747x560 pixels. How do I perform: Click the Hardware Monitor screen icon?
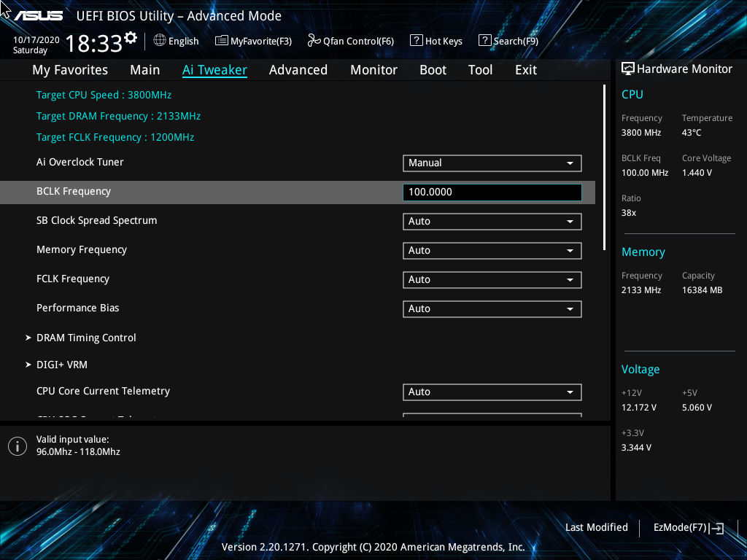click(x=628, y=69)
